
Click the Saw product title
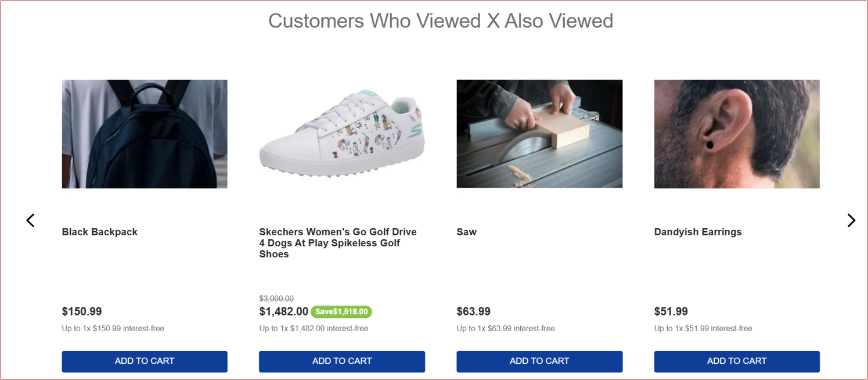(467, 232)
